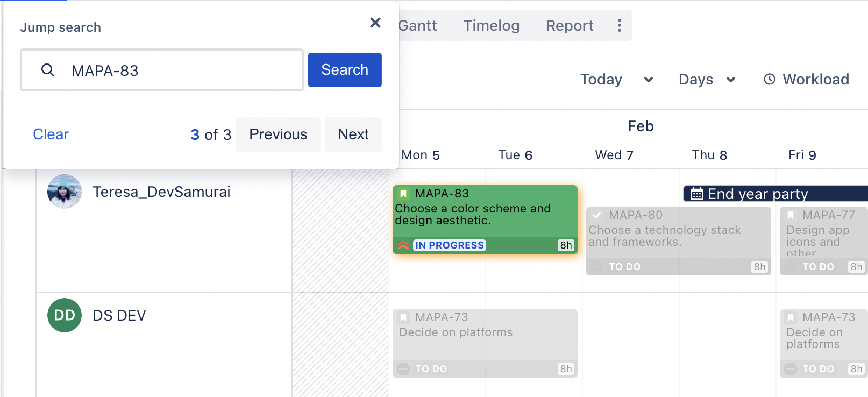Select the DS DEV row name
Image resolution: width=868 pixels, height=397 pixels.
pyautogui.click(x=119, y=315)
